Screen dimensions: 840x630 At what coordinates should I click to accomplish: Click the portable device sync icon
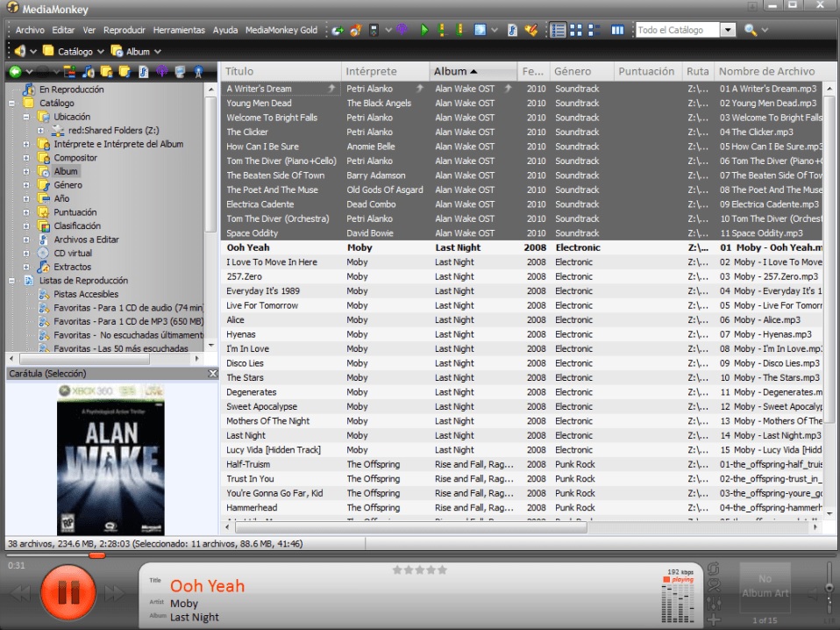click(x=374, y=30)
